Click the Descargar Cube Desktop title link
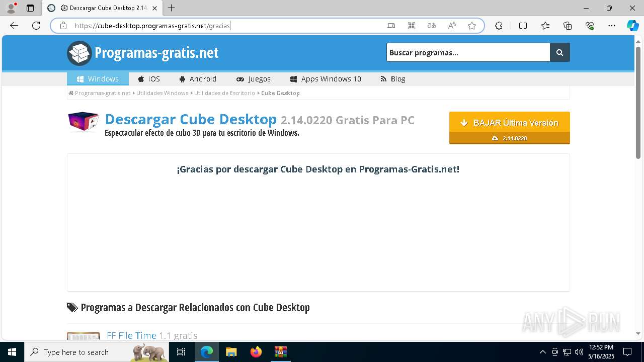The height and width of the screenshot is (362, 644). click(x=191, y=120)
